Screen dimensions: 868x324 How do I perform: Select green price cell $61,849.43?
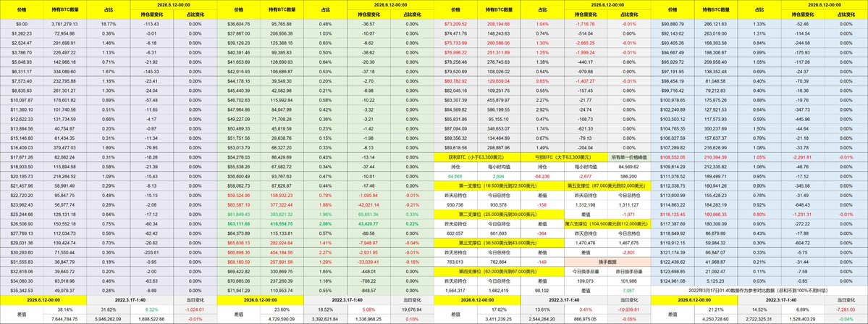239,215
